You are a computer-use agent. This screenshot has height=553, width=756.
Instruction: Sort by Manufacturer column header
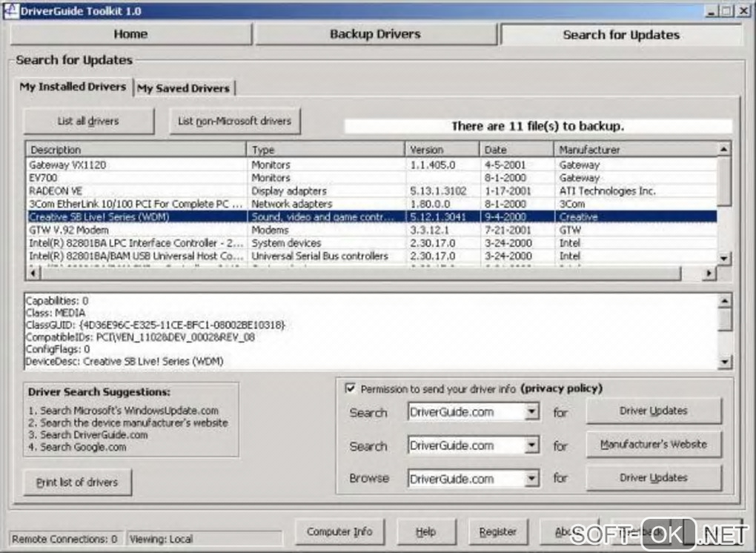[x=635, y=150]
